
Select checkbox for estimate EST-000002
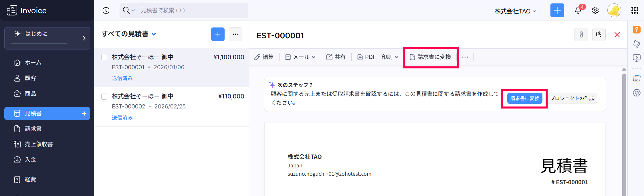(x=104, y=96)
